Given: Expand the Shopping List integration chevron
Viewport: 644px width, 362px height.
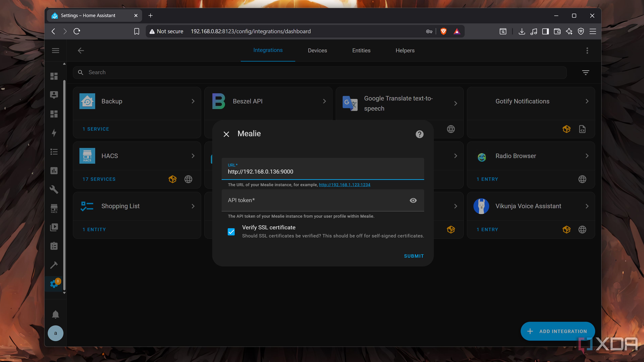Looking at the screenshot, I should (193, 206).
